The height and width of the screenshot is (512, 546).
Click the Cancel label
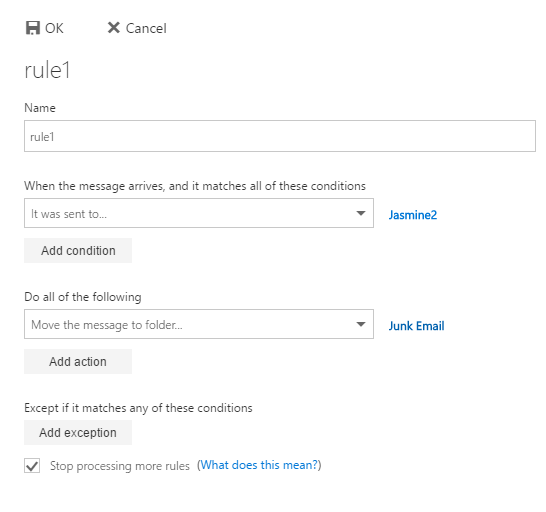click(146, 28)
